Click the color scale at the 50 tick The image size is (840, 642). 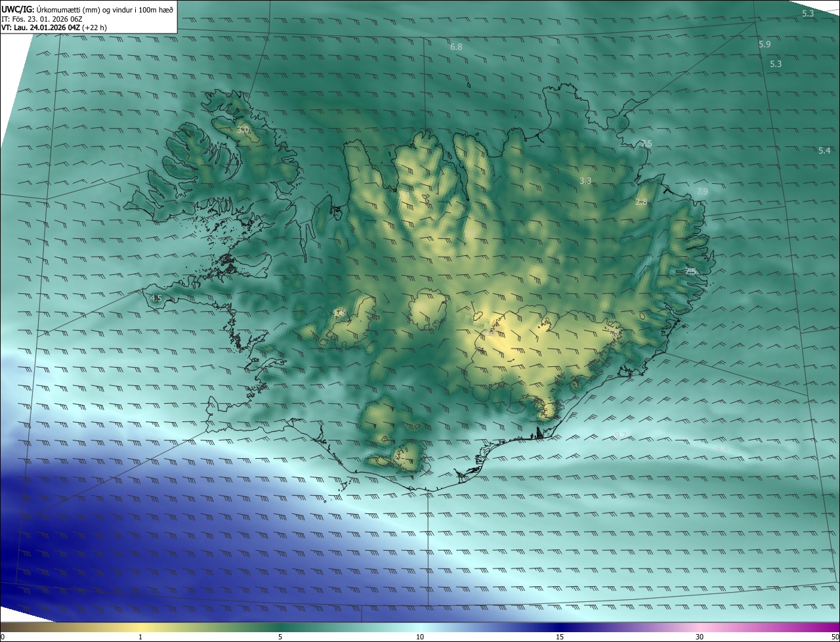coord(835,637)
